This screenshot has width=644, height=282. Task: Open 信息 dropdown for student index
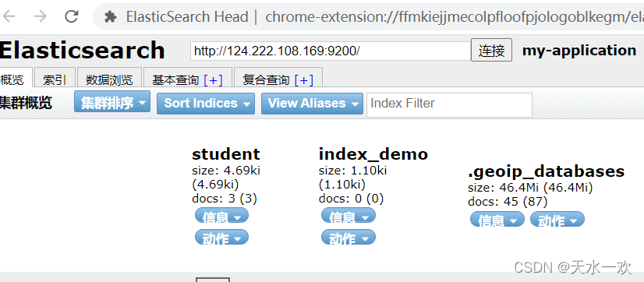(221, 216)
